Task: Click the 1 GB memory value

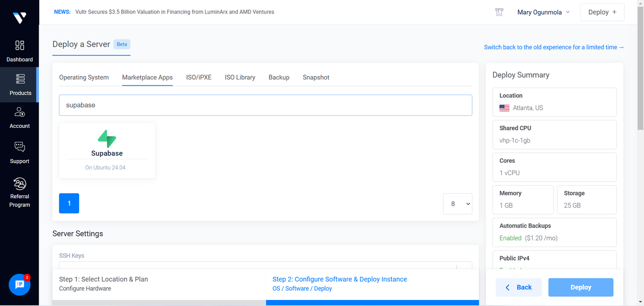Action: [x=506, y=205]
